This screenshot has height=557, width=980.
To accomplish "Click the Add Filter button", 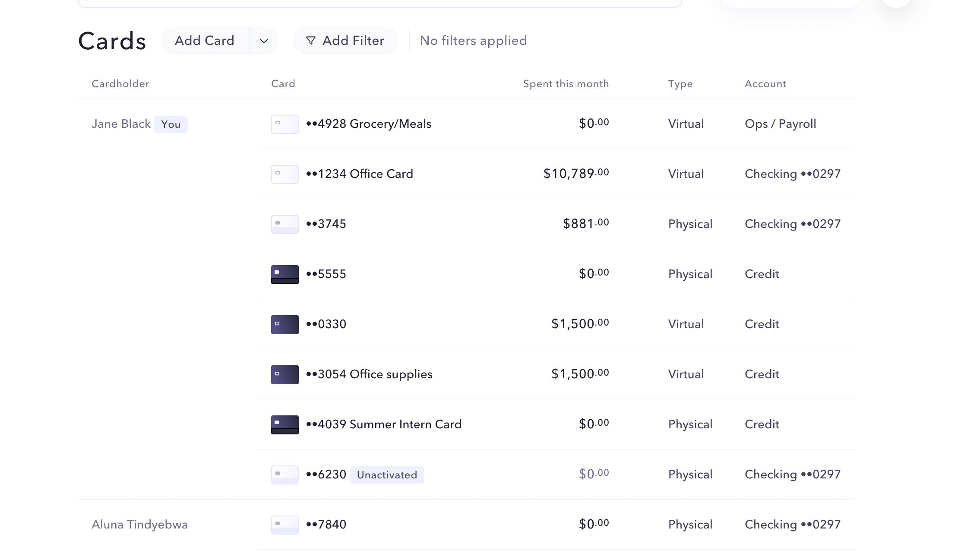I will [345, 41].
